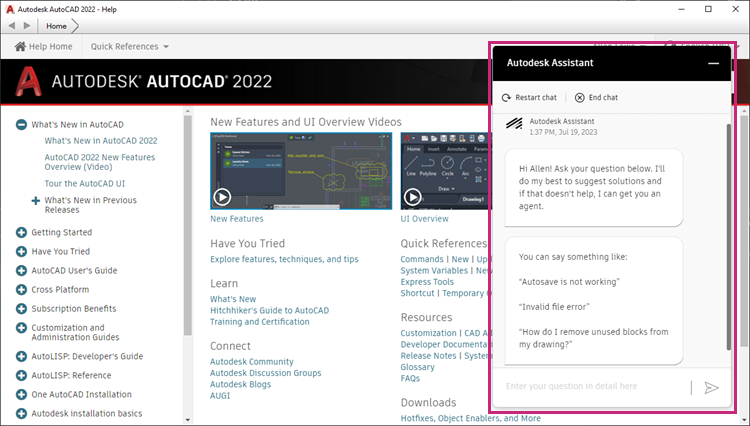
Task: Open the Tour the AutoCAD UI topic
Action: tap(85, 184)
